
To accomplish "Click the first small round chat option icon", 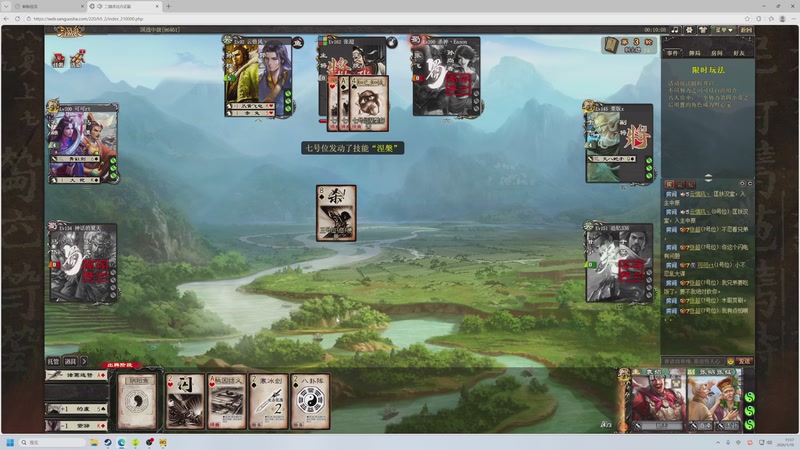I will [x=742, y=183].
